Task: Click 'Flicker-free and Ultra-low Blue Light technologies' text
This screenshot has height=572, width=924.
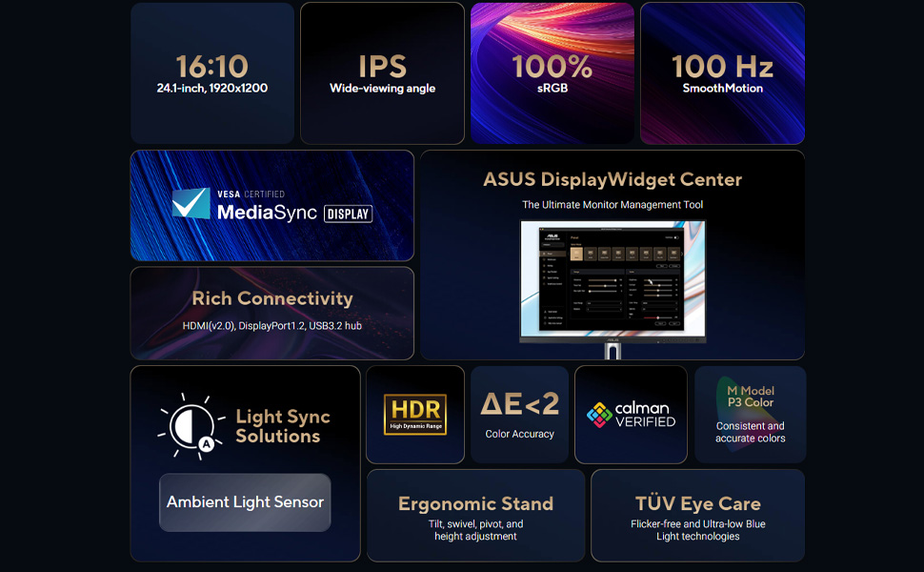Action: click(x=697, y=530)
